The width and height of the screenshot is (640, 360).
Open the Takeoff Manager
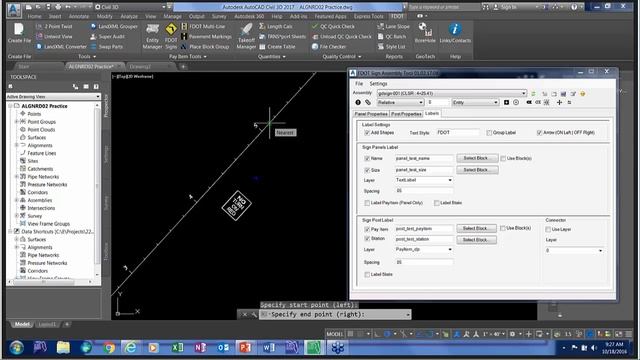(246, 36)
